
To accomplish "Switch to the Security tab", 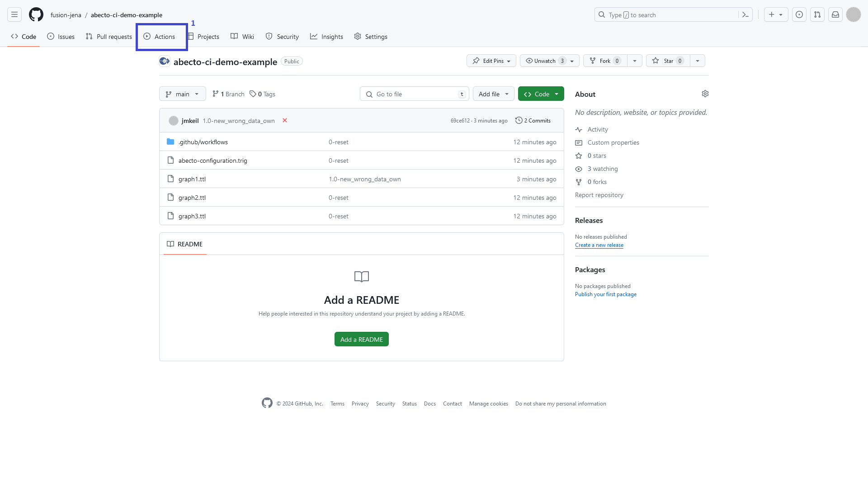I will point(282,37).
